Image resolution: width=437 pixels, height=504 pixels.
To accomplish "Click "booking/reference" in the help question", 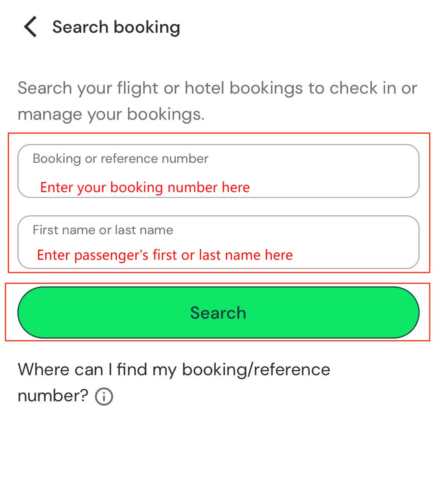I will (x=256, y=370).
